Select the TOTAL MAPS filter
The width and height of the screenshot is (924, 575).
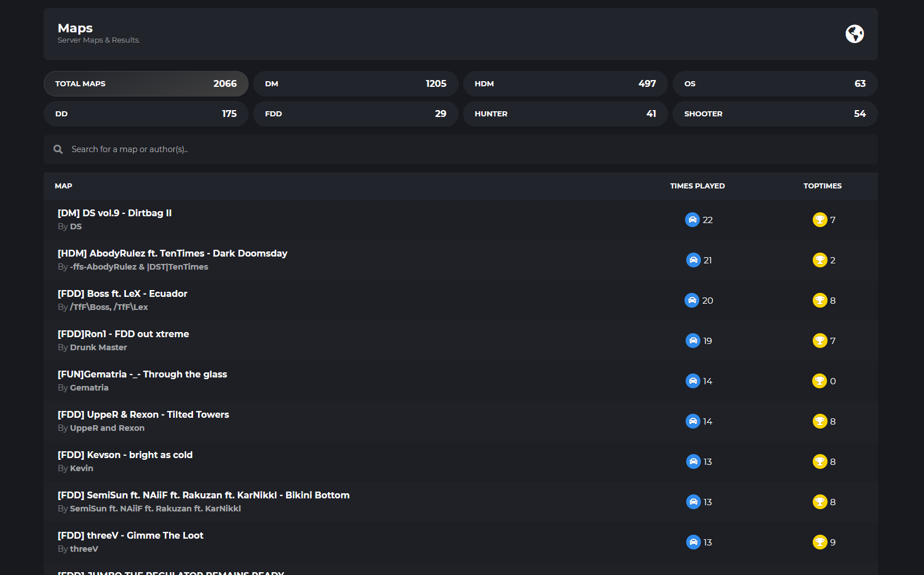146,83
